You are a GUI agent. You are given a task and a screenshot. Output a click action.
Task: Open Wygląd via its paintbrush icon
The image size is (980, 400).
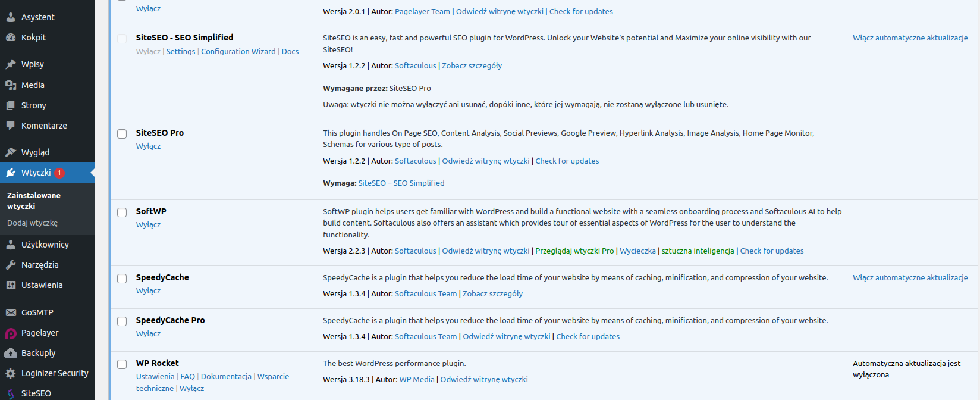click(x=11, y=152)
